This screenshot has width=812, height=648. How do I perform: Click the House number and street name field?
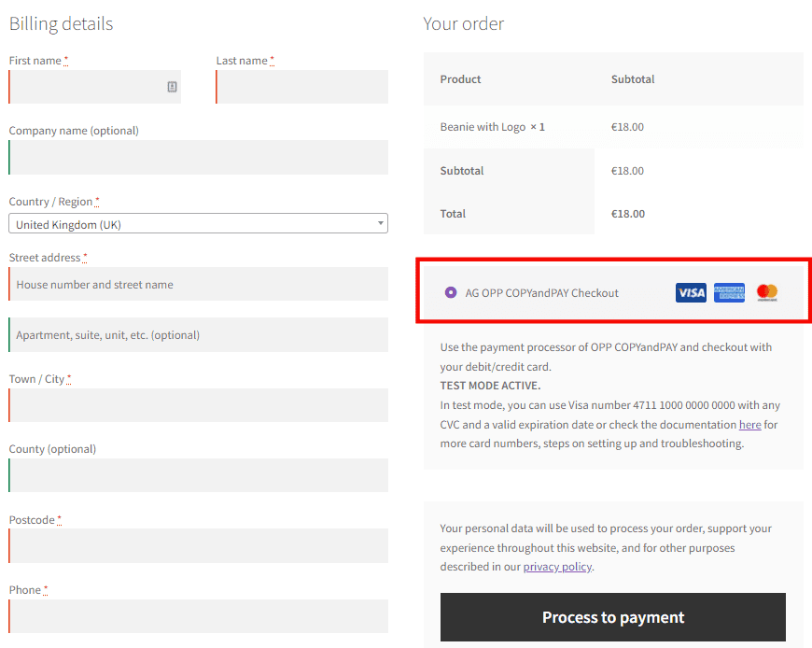(199, 284)
